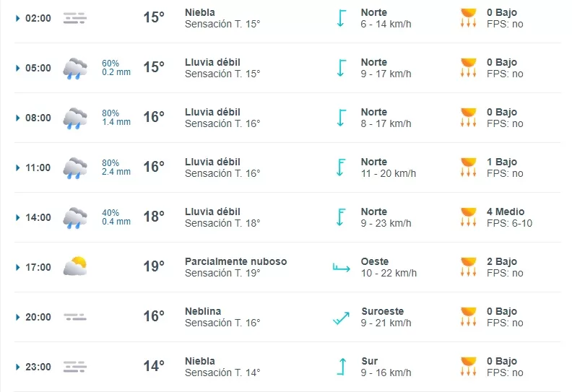Click the partly cloudy sun icon at 17:00

point(74,267)
